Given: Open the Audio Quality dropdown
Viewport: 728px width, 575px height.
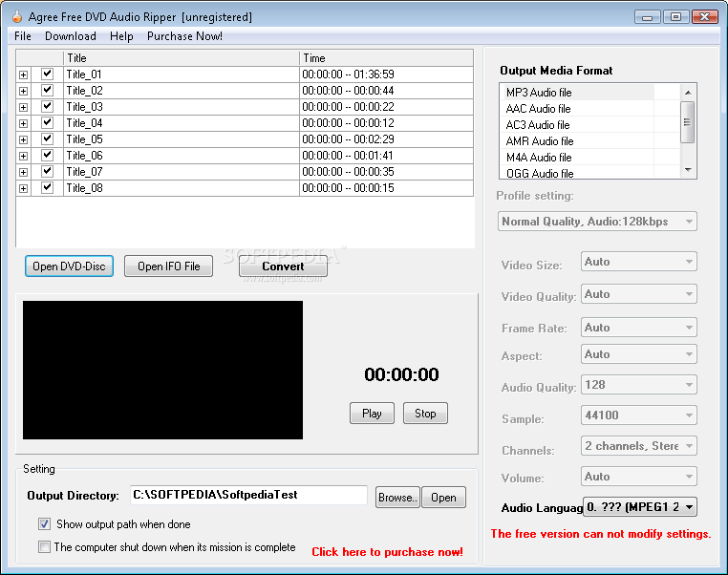Looking at the screenshot, I should point(638,385).
